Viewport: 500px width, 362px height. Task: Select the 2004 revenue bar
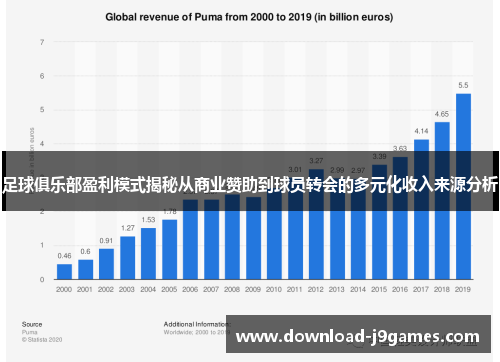tap(148, 254)
